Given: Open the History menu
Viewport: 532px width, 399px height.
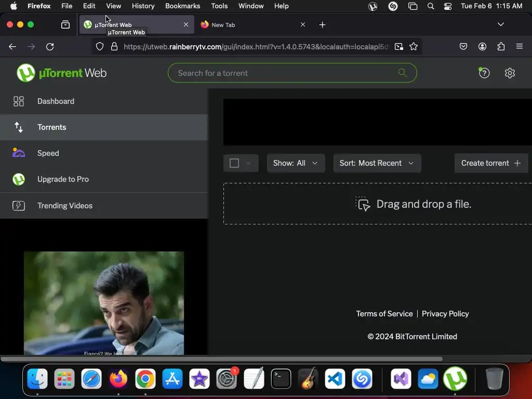Looking at the screenshot, I should (143, 6).
